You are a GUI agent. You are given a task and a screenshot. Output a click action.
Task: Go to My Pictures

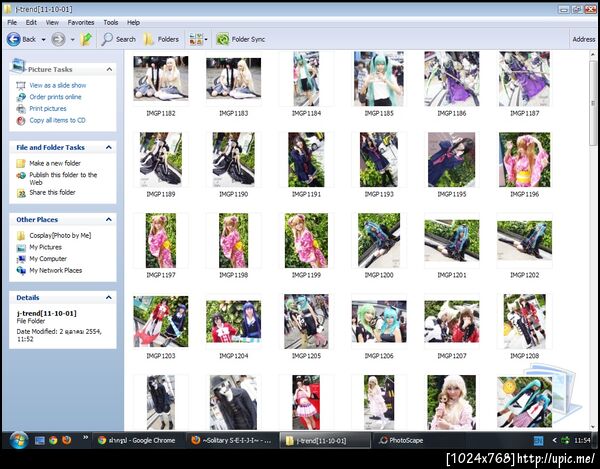point(46,247)
